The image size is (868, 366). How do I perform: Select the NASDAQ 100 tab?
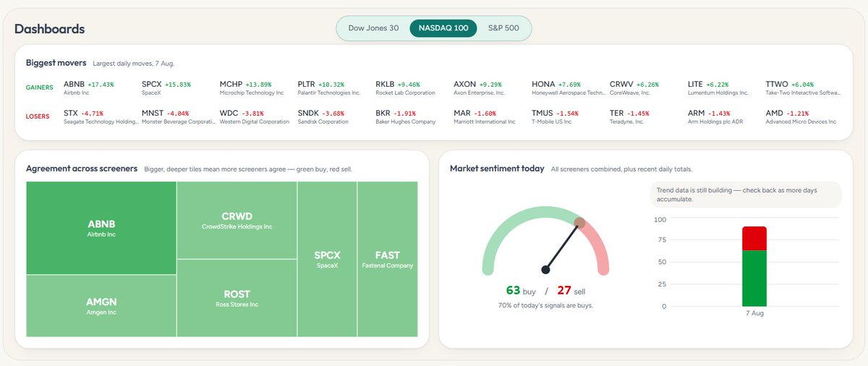[x=443, y=28]
